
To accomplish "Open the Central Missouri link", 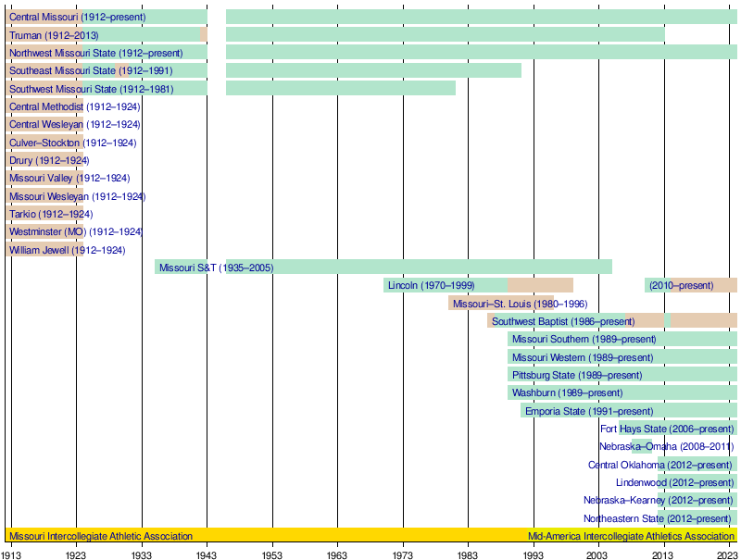I will (44, 17).
